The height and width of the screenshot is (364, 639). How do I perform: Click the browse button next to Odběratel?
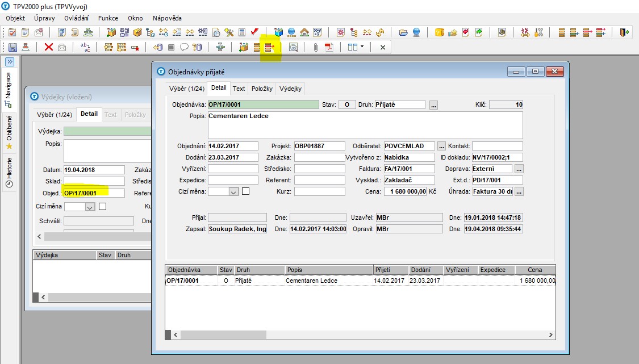[441, 146]
